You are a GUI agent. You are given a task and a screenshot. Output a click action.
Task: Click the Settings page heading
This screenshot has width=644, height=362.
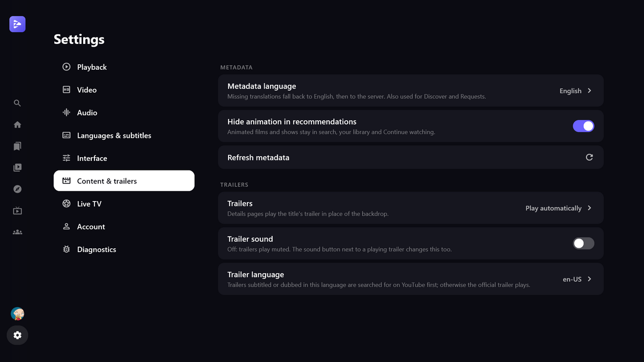click(79, 39)
